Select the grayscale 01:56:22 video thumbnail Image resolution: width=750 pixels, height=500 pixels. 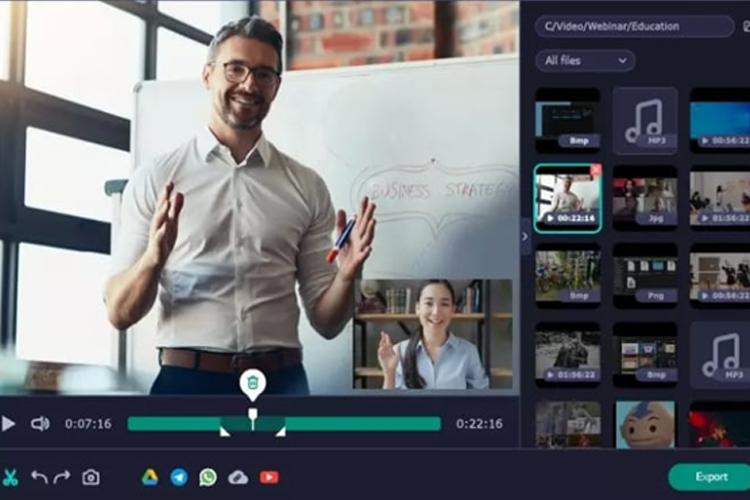(x=568, y=355)
